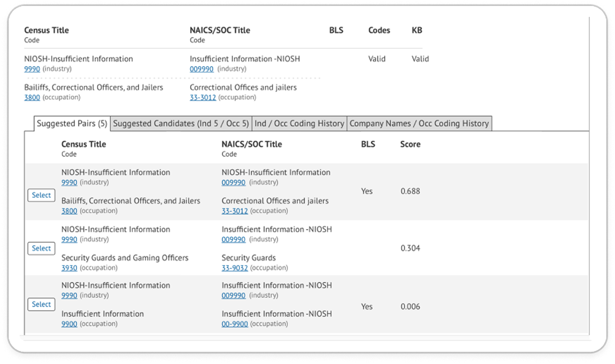The height and width of the screenshot is (364, 615).
Task: Open Census code 9990 in 0.006 score row
Action: pos(69,295)
